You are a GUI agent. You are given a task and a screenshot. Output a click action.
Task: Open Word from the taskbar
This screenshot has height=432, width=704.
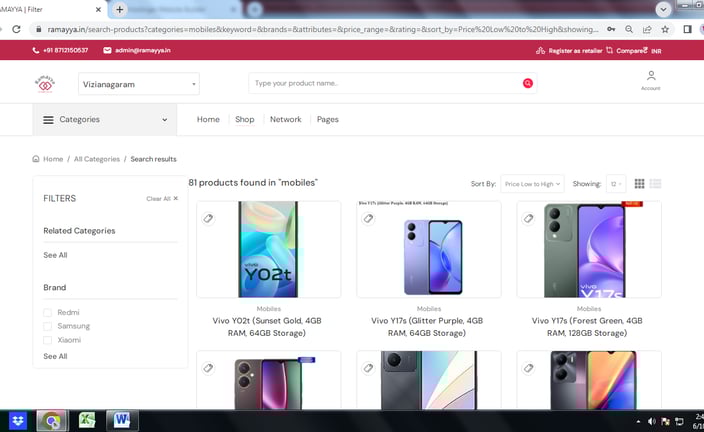[x=122, y=421]
